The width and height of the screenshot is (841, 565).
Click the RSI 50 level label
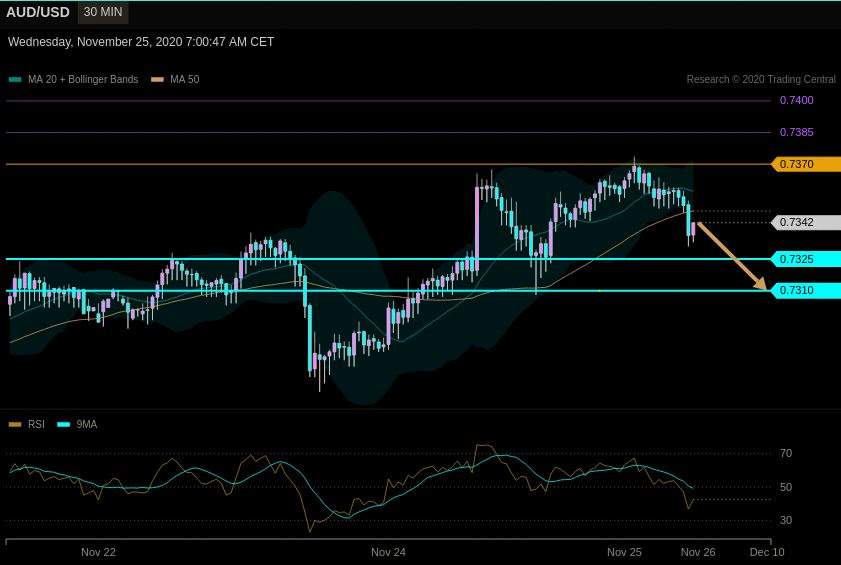click(x=786, y=487)
